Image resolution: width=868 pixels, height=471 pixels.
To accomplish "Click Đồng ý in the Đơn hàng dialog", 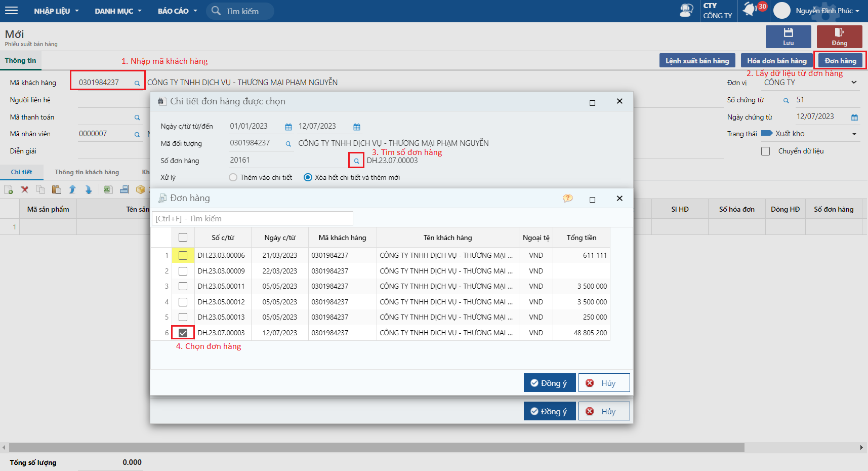I will [550, 383].
